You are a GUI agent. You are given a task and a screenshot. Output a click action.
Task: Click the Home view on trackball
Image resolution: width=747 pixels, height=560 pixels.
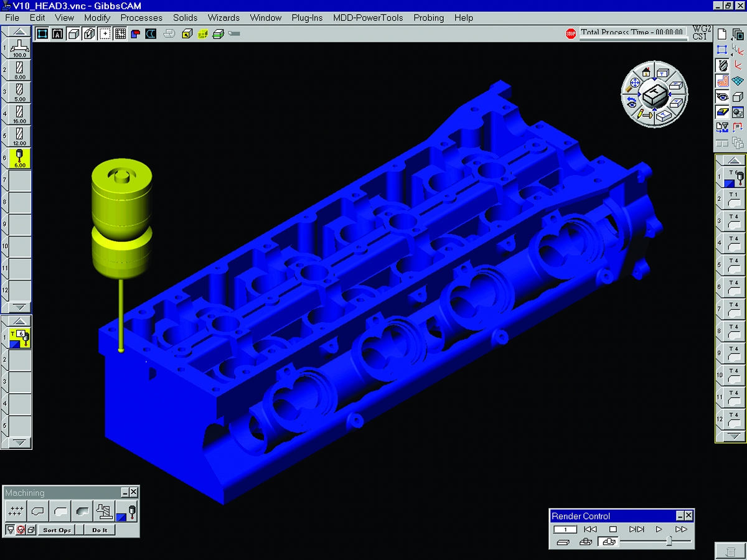click(x=646, y=72)
